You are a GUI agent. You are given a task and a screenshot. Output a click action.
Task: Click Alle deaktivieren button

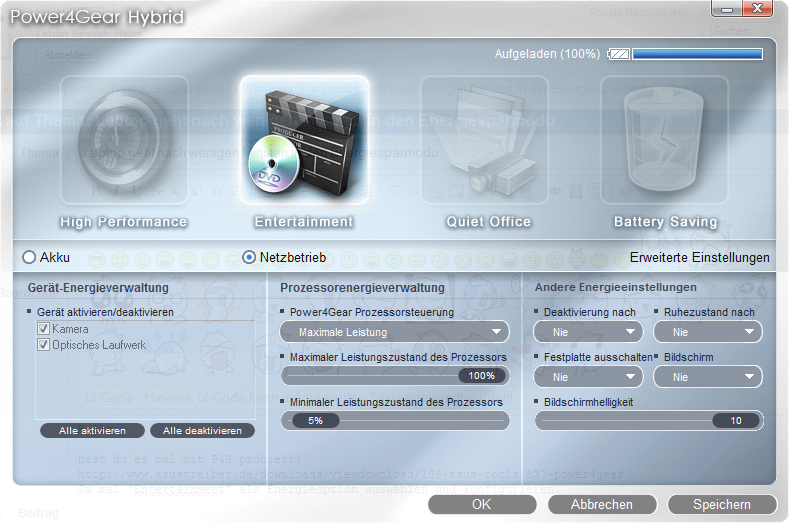click(202, 431)
